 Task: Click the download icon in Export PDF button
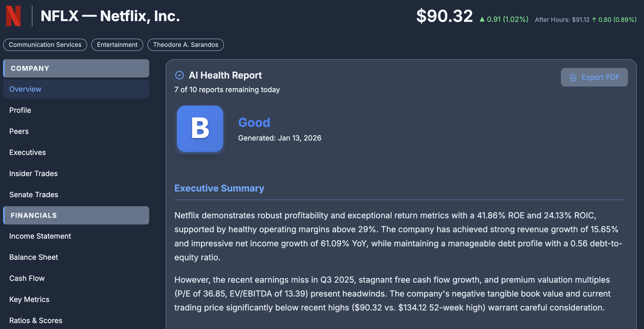[x=574, y=77]
